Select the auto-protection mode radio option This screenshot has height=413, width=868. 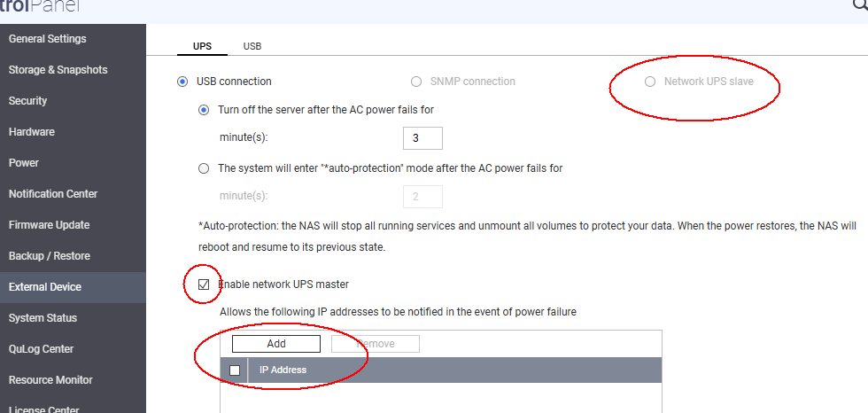(x=204, y=168)
